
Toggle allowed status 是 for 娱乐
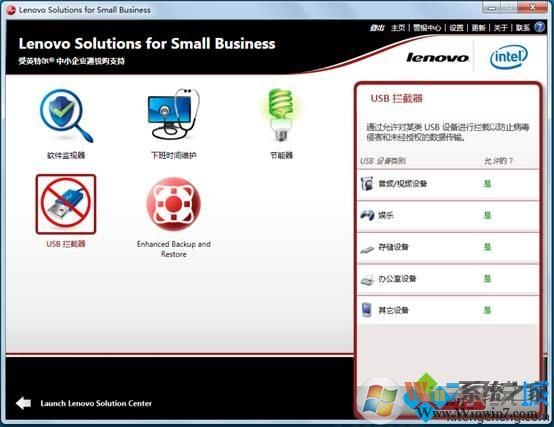click(488, 215)
